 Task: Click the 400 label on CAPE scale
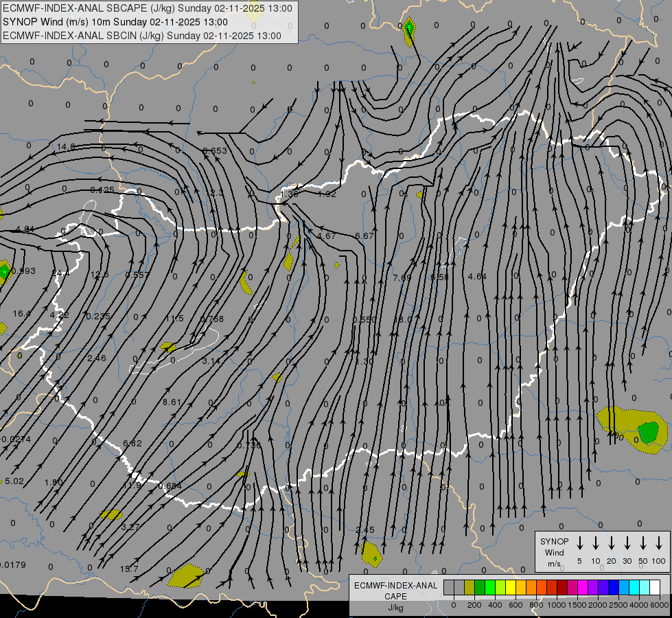(495, 605)
